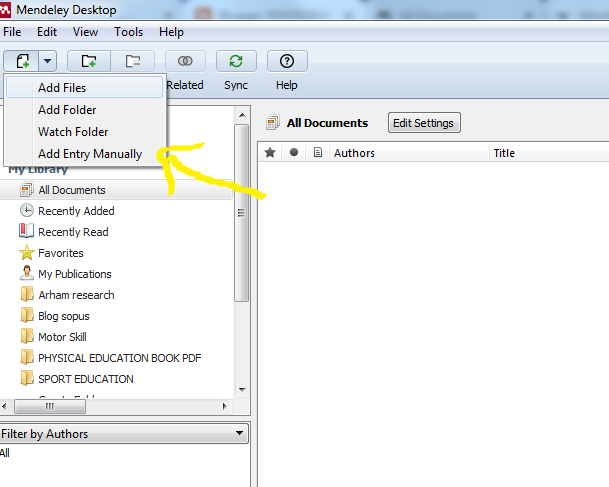Screen dimensions: 609x487
Task: Open the SPORT EDUCATION folder
Action: point(116,379)
